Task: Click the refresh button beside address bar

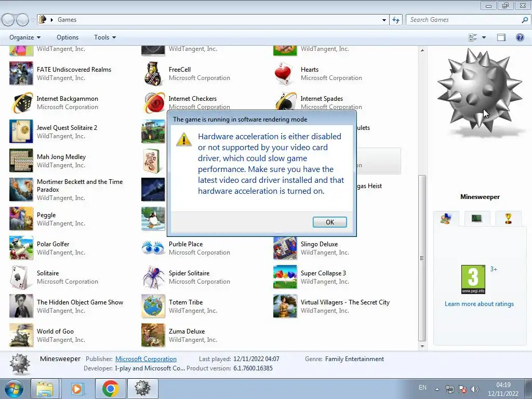Action: pyautogui.click(x=395, y=20)
